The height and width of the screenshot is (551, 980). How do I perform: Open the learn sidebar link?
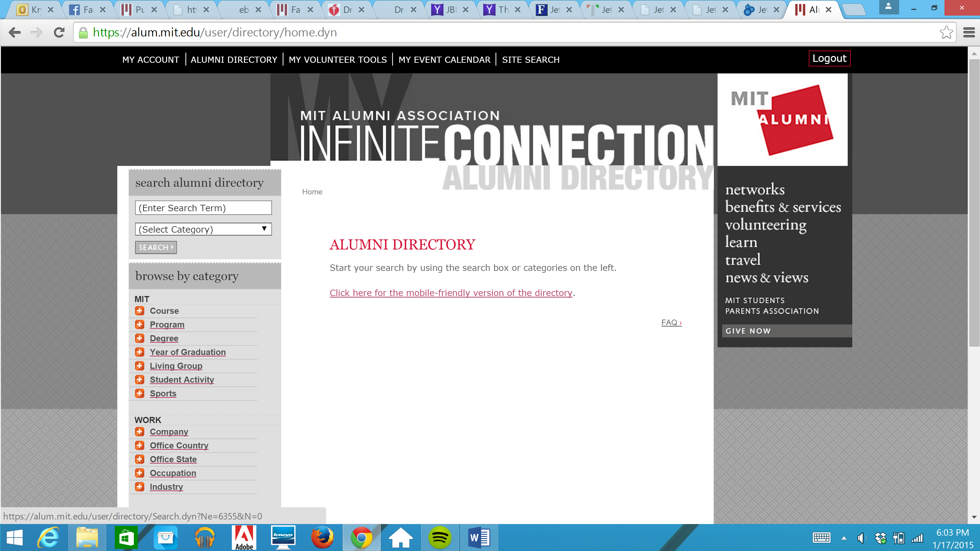[x=741, y=242]
